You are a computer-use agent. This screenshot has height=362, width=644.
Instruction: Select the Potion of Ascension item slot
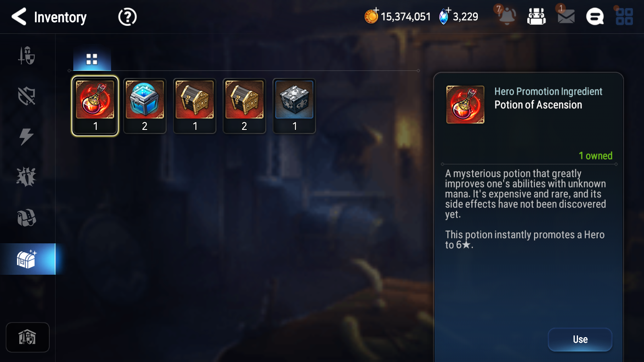95,106
